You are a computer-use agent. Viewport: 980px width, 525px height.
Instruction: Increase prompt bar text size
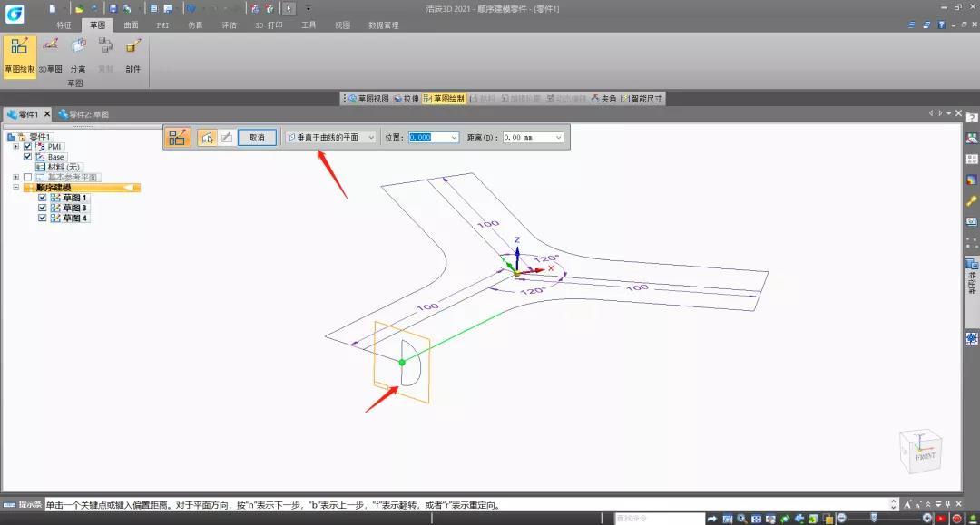coord(907,504)
